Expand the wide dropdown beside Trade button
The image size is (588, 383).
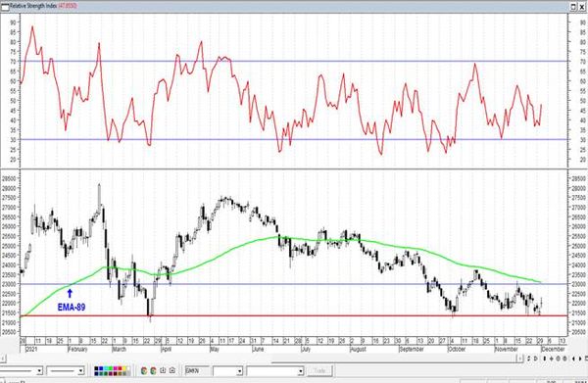pos(301,371)
